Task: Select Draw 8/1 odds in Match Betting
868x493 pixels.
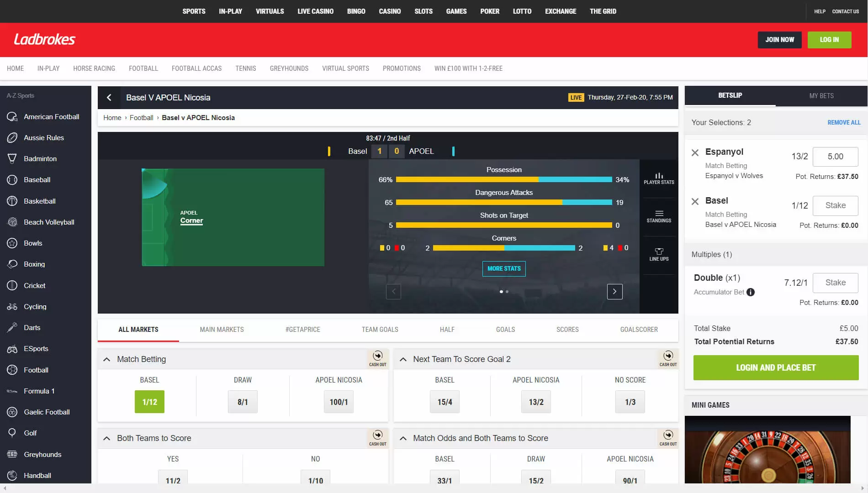Action: 243,402
